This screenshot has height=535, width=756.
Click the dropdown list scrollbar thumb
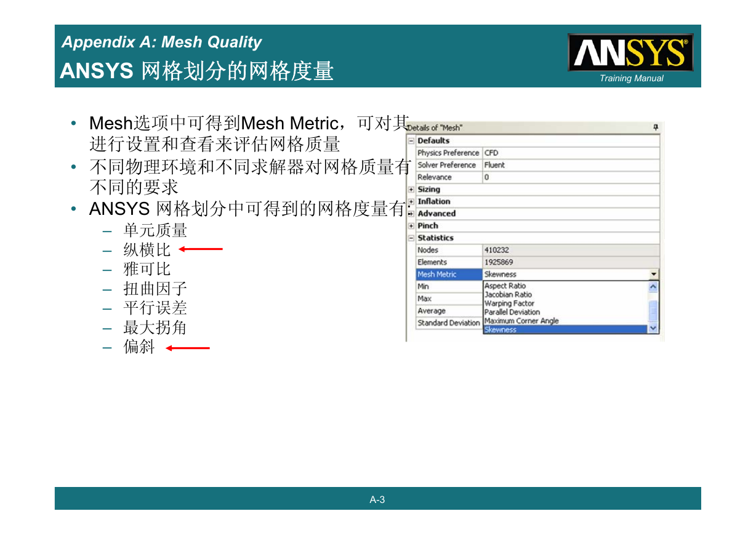pos(654,312)
